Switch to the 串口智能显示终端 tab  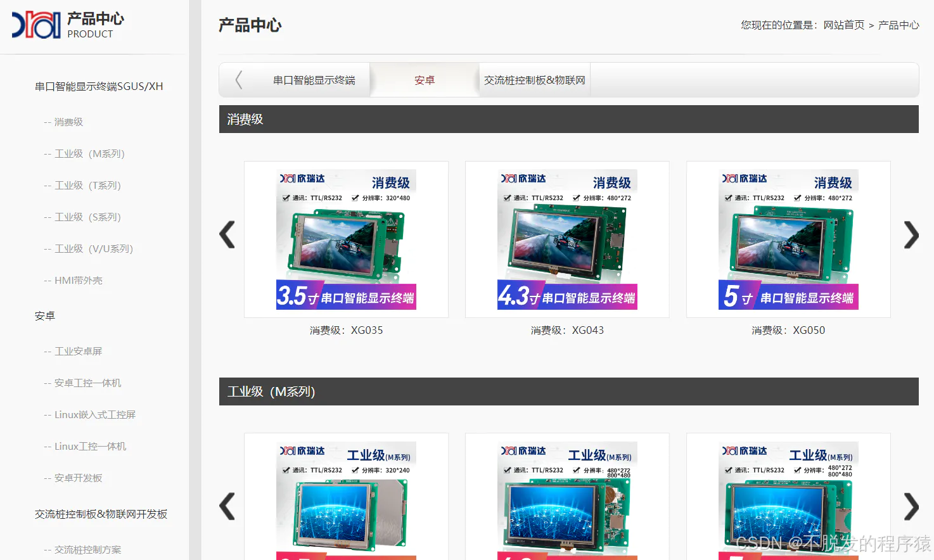point(314,80)
